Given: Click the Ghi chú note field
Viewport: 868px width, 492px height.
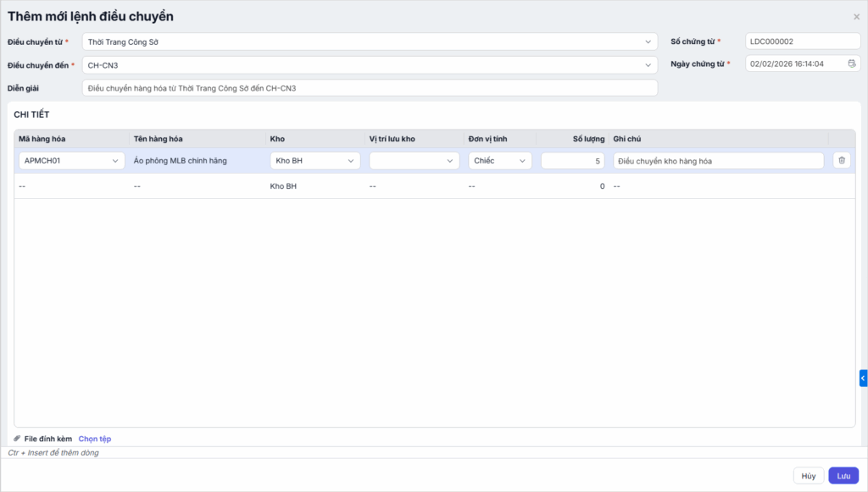Looking at the screenshot, I should [x=717, y=161].
